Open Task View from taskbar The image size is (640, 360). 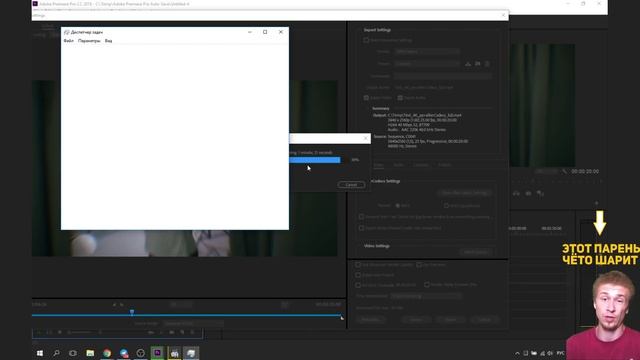(73, 353)
